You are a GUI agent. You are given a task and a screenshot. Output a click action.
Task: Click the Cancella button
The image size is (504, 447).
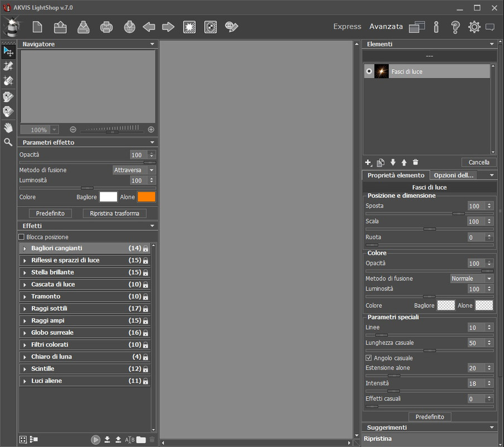[479, 162]
